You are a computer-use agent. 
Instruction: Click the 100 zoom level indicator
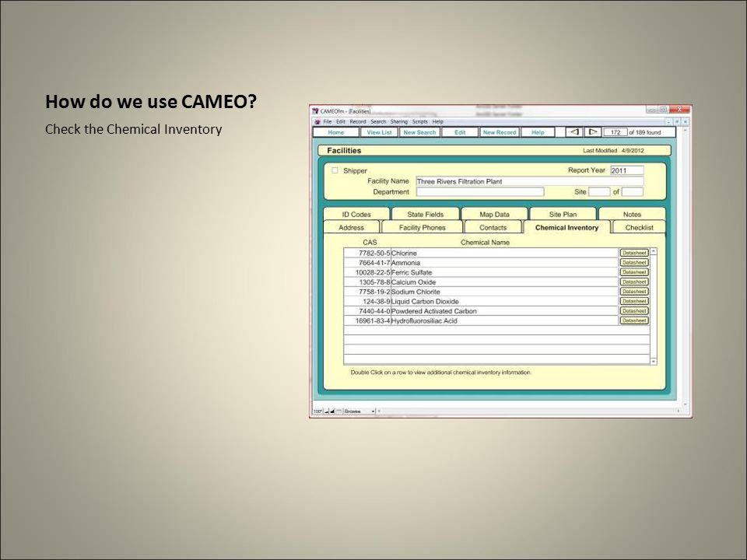click(317, 411)
